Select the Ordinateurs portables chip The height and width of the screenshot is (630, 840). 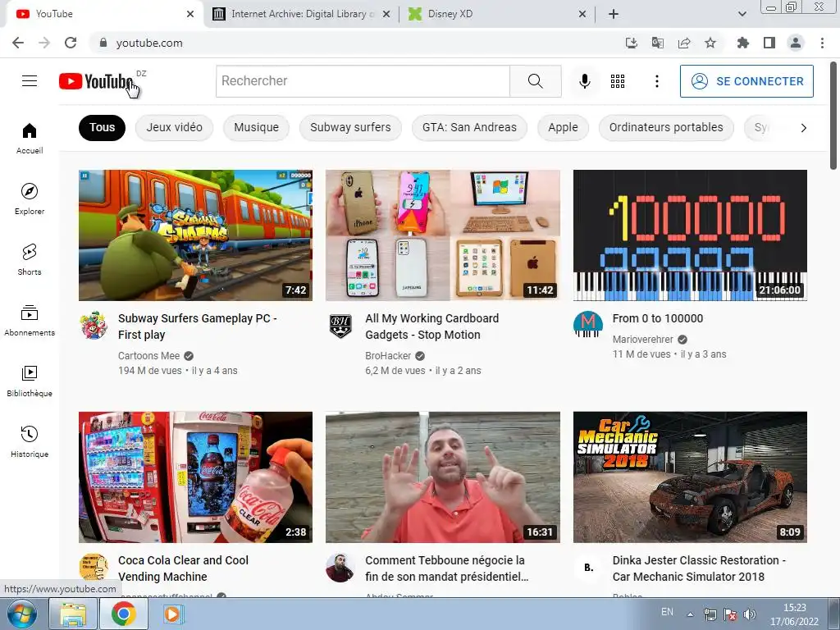666,127
